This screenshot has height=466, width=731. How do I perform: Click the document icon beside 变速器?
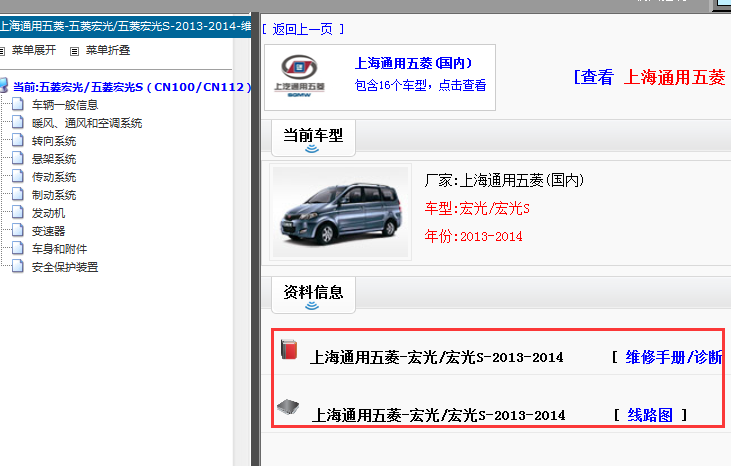(18, 230)
